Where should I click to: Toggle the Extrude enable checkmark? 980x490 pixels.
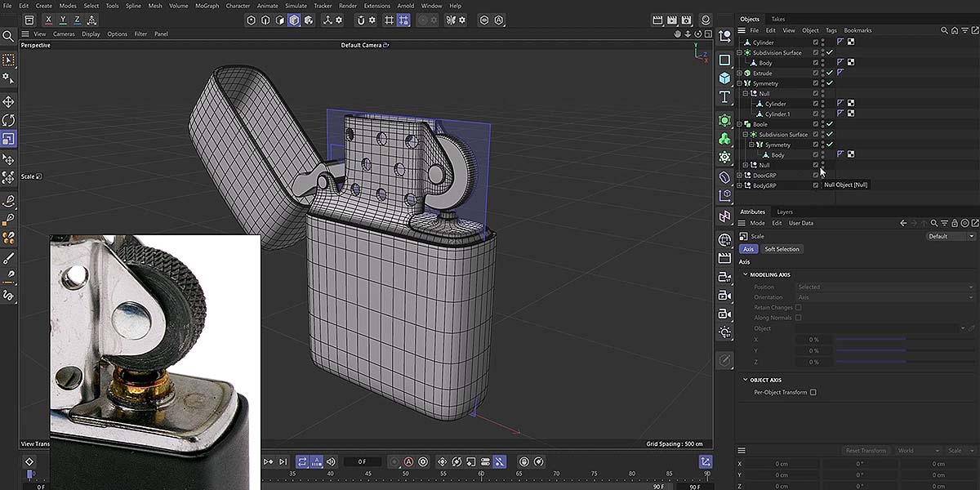click(830, 73)
